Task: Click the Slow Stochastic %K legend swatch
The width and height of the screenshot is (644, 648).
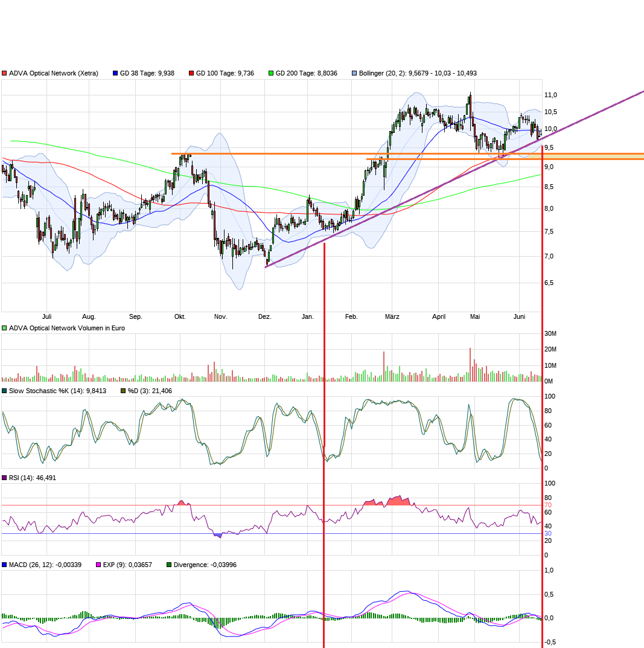Action: 4,391
